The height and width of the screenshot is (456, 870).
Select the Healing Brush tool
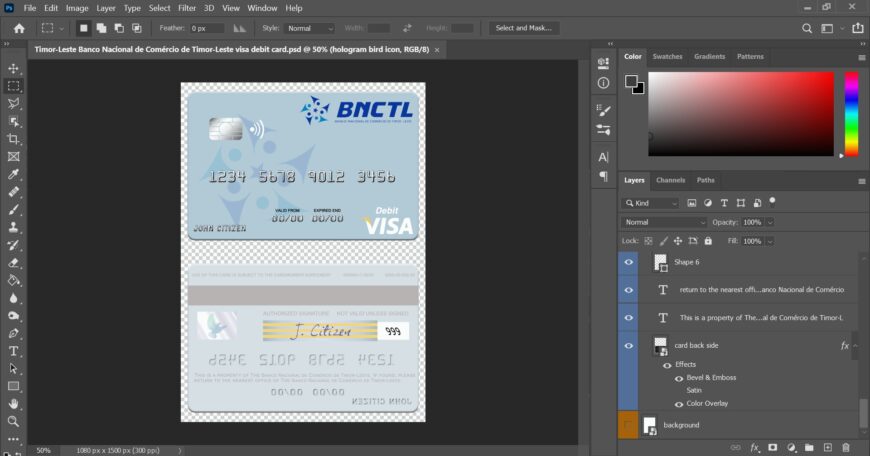[13, 192]
